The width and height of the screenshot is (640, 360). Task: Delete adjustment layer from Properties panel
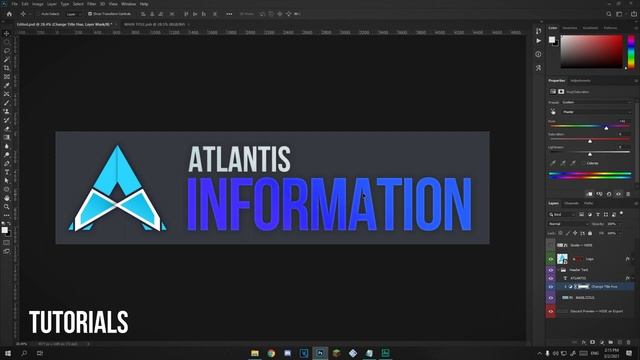[628, 194]
